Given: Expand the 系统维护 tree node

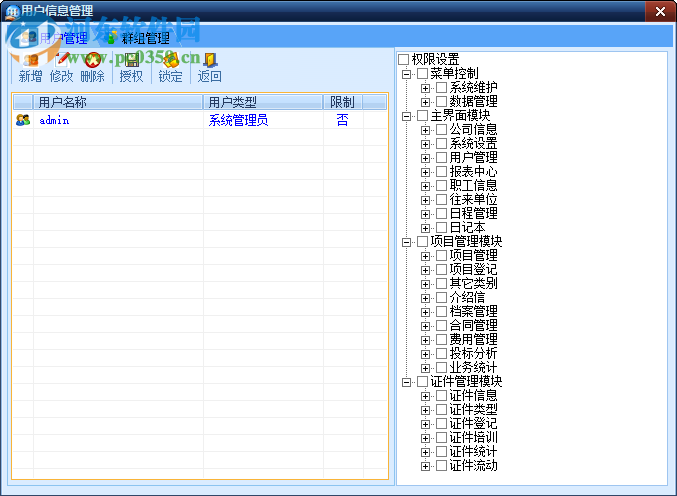Looking at the screenshot, I should [425, 88].
